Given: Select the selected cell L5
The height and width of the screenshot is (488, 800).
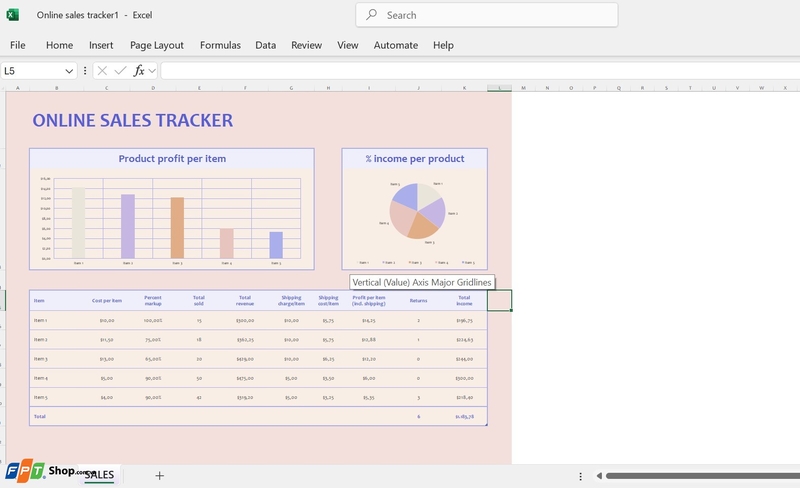Looking at the screenshot, I should coord(499,300).
